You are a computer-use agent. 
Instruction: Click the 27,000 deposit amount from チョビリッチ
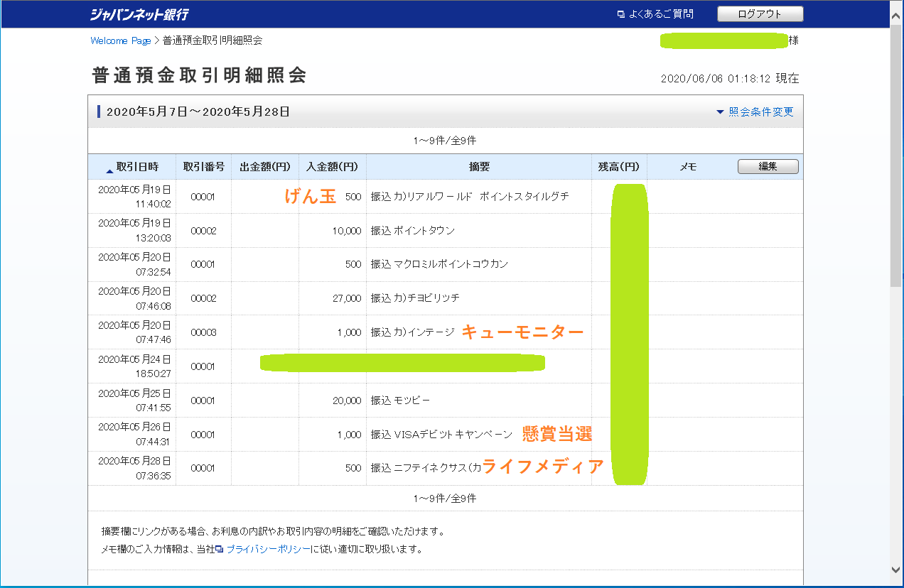pos(347,298)
